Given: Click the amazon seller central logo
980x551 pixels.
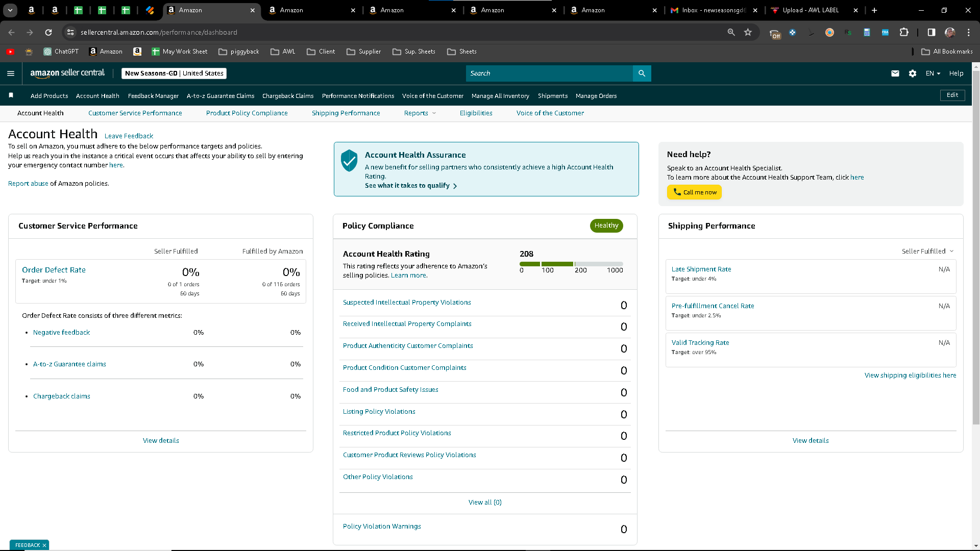Looking at the screenshot, I should (67, 73).
